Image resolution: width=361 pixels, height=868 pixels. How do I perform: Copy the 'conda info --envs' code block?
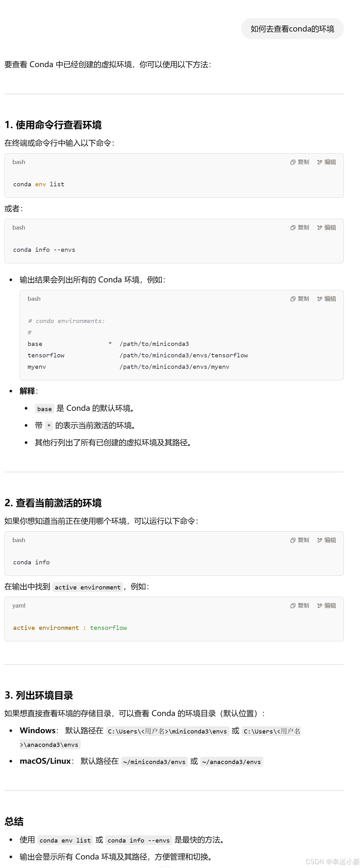coord(299,227)
